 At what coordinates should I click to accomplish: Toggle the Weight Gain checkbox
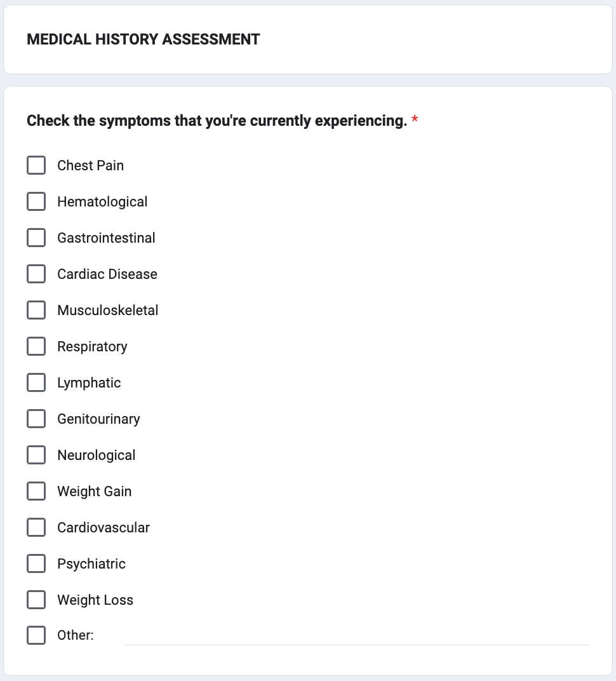[36, 491]
